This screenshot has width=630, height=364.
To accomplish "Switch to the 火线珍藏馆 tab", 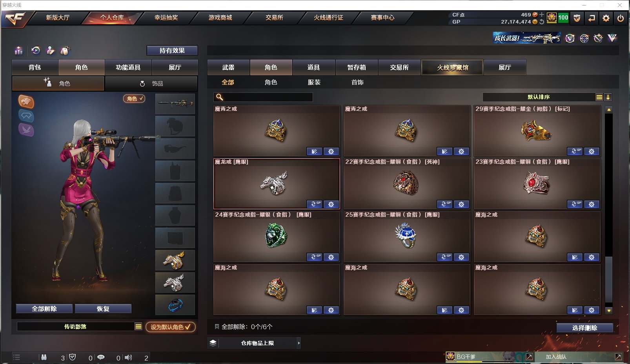I will 452,67.
